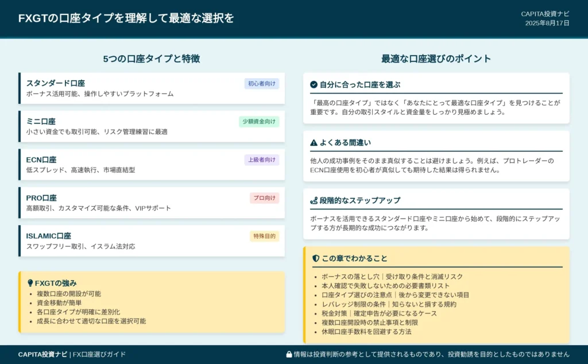Click CAPITA投資ナビ in the footer
This screenshot has width=588, height=364.
[42, 354]
